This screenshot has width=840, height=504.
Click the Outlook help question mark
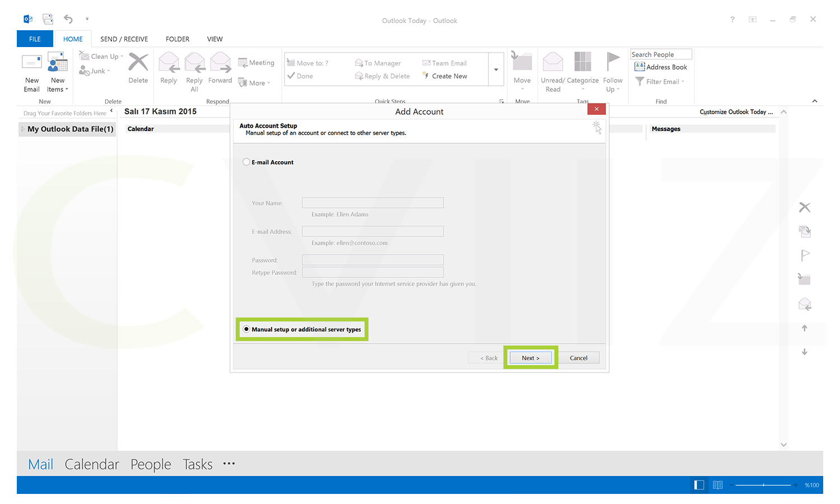[x=732, y=20]
